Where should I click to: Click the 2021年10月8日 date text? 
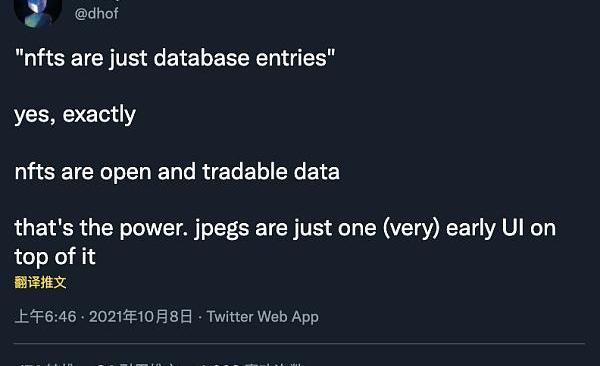141,317
